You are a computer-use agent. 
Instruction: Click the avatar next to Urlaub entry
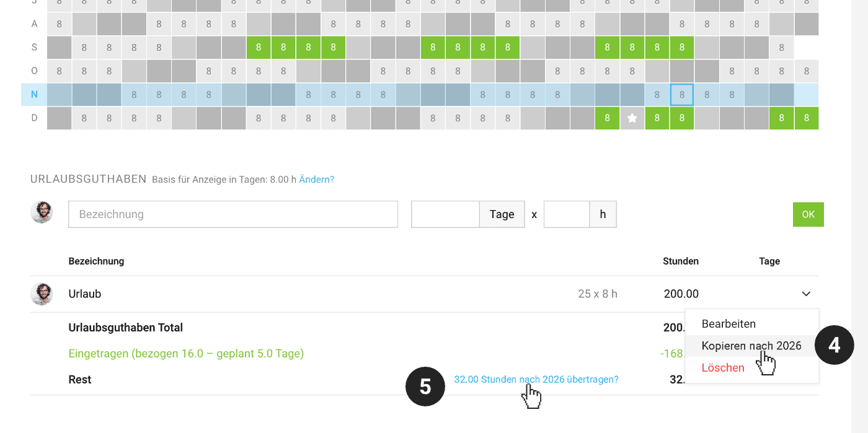[x=42, y=294]
